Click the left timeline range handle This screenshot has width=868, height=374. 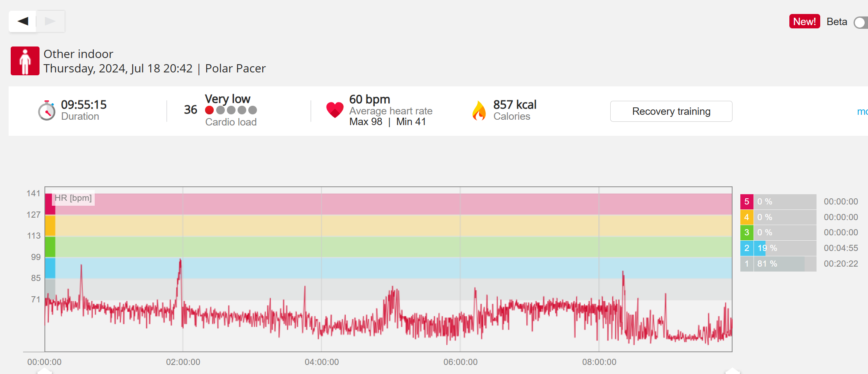(44, 371)
